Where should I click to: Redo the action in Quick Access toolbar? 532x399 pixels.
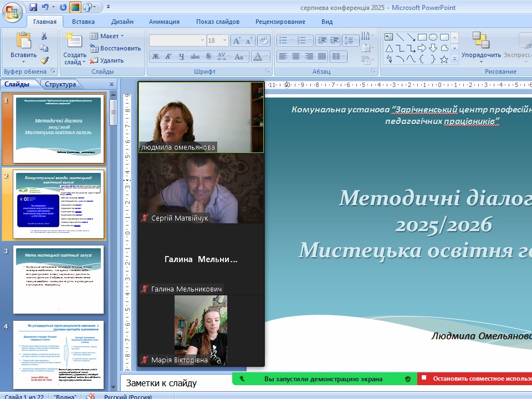click(63, 7)
